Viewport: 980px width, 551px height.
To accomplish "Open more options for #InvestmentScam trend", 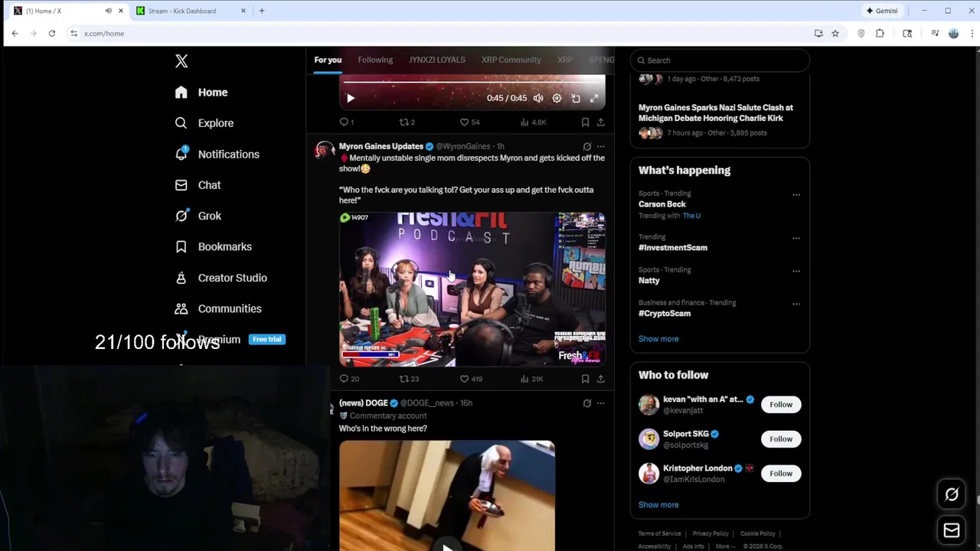I will pos(796,238).
